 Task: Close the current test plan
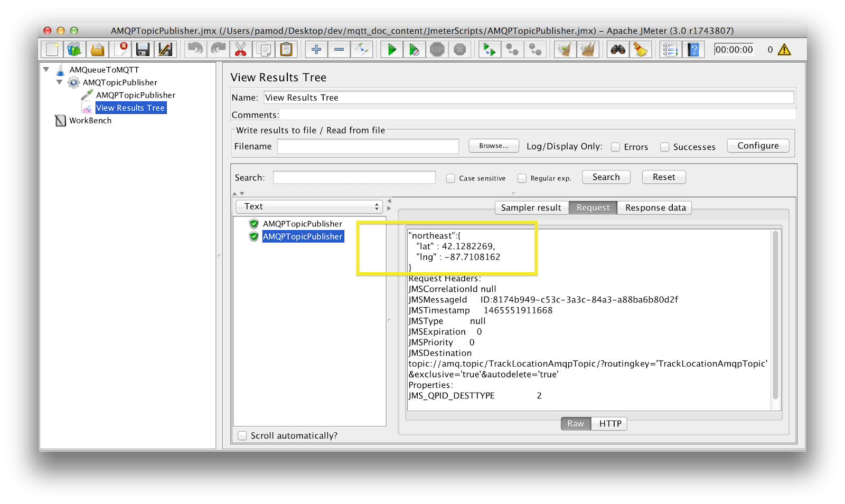pos(120,50)
